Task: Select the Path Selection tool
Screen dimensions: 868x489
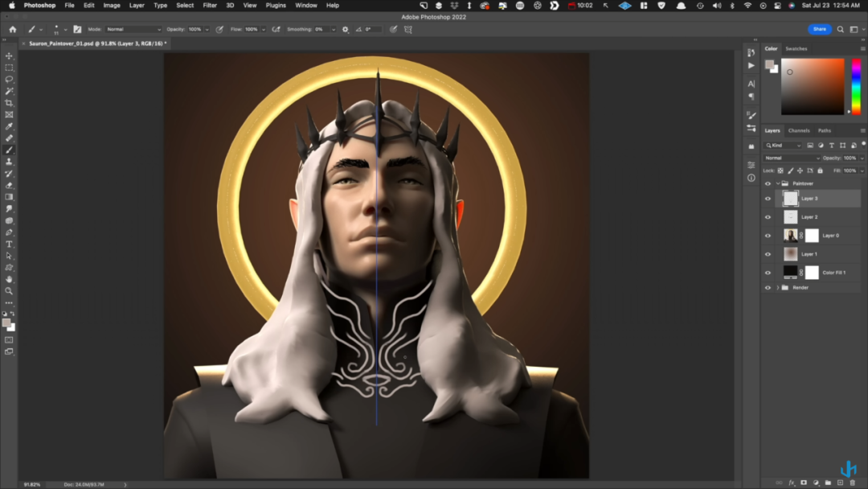Action: [9, 256]
